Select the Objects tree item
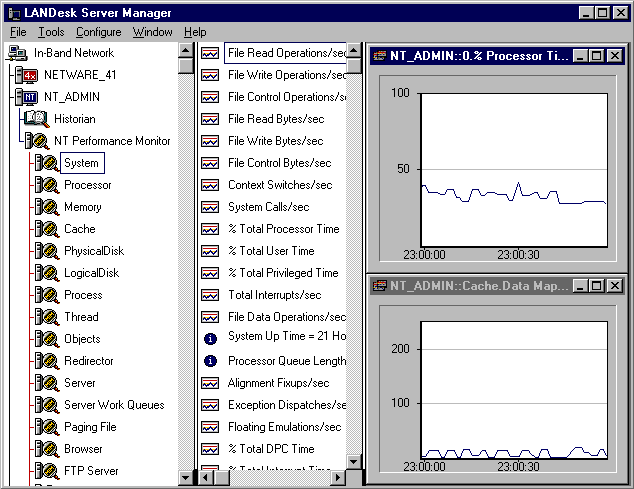Image resolution: width=634 pixels, height=489 pixels. [x=82, y=339]
